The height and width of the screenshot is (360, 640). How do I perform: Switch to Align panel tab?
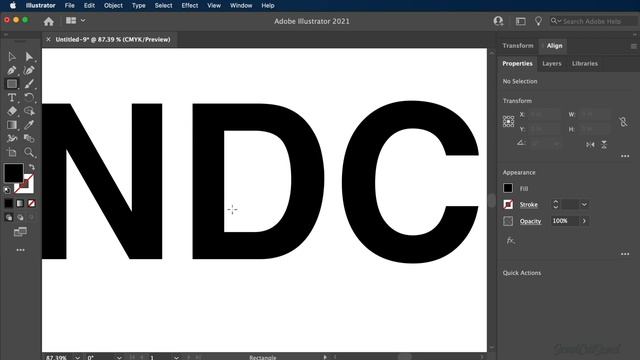point(554,46)
